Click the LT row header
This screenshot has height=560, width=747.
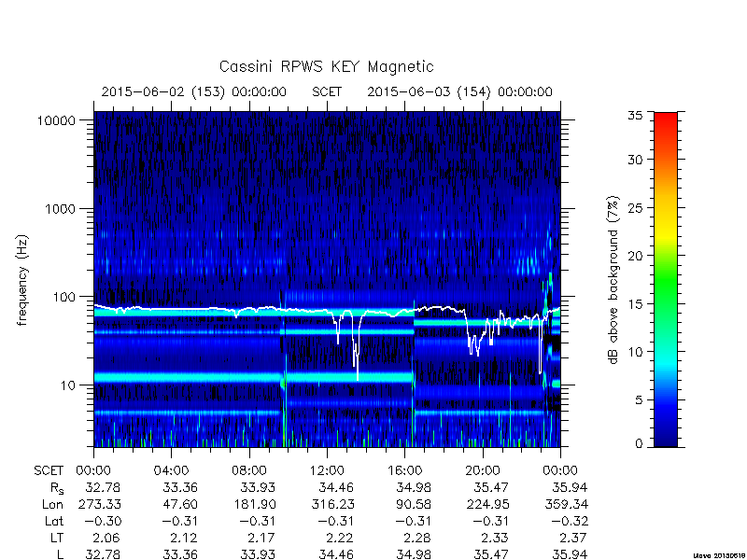[57, 539]
